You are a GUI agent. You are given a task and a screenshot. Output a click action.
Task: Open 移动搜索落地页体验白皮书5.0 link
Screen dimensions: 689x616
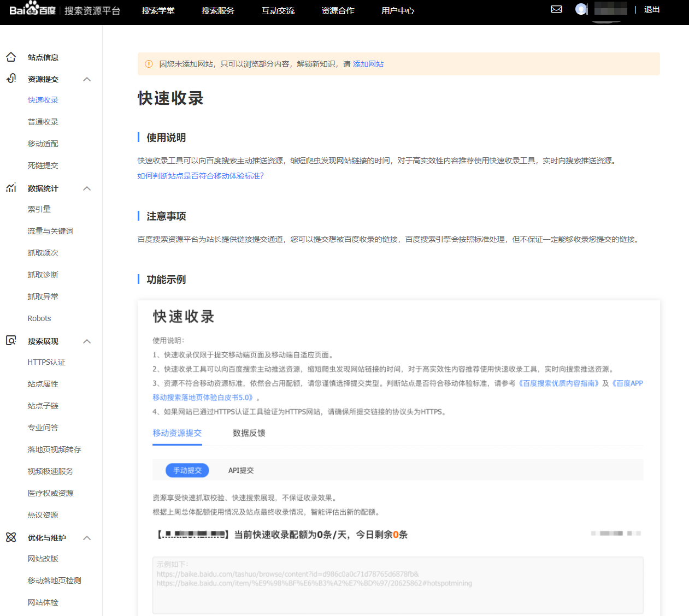pyautogui.click(x=202, y=398)
